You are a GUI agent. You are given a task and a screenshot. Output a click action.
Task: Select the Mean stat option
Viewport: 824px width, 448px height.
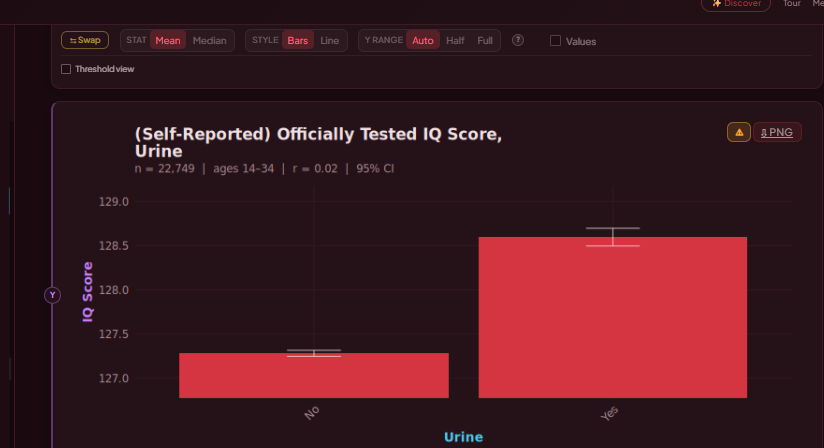168,41
